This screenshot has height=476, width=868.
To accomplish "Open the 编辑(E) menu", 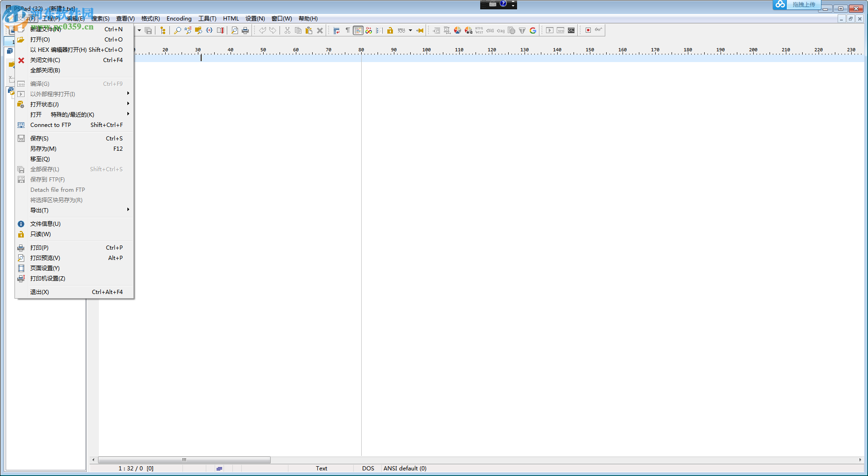I will click(76, 19).
